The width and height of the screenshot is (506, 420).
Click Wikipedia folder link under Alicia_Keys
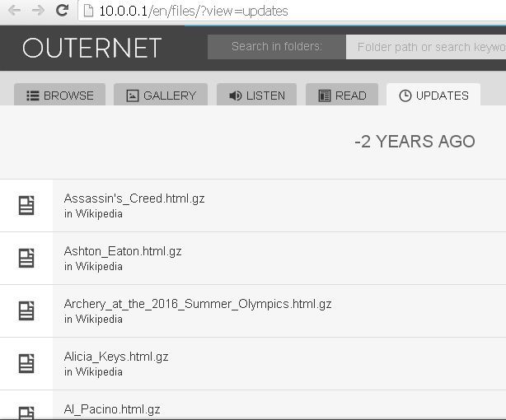pos(99,372)
